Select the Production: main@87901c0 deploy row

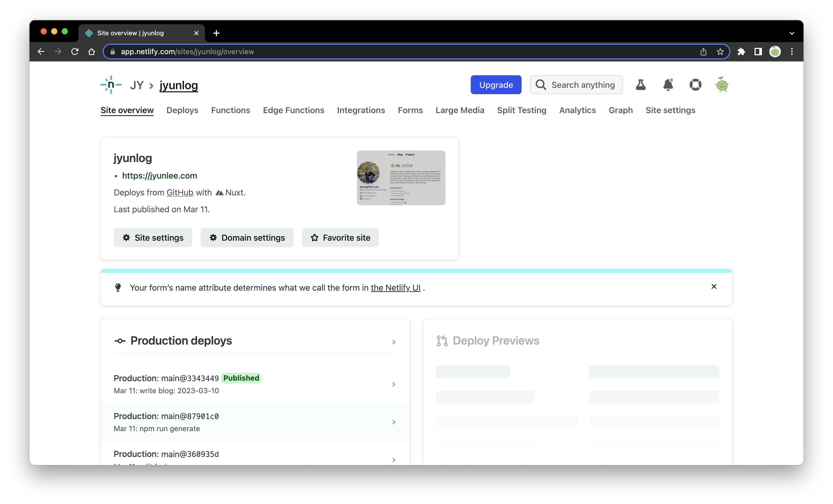(x=255, y=422)
